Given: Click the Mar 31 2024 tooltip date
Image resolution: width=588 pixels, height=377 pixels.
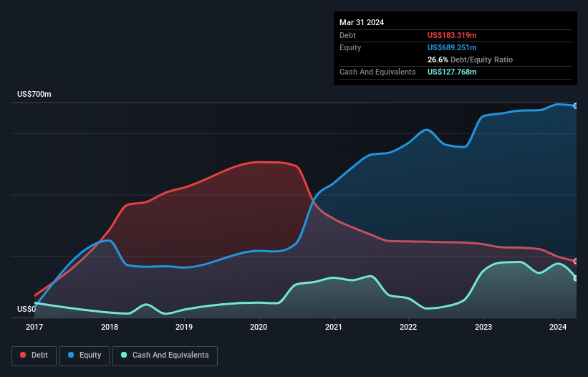Looking at the screenshot, I should coord(362,22).
